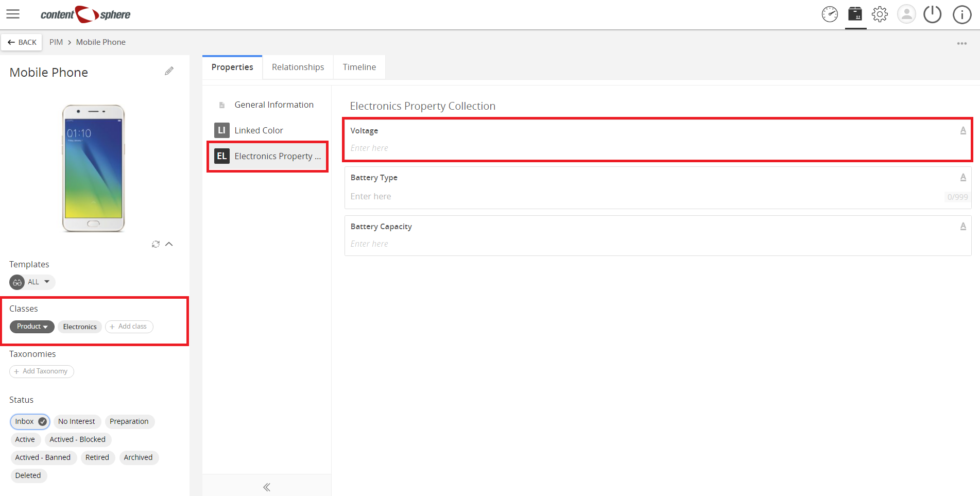Image resolution: width=980 pixels, height=496 pixels.
Task: Open the dashboard gauge icon
Action: (830, 14)
